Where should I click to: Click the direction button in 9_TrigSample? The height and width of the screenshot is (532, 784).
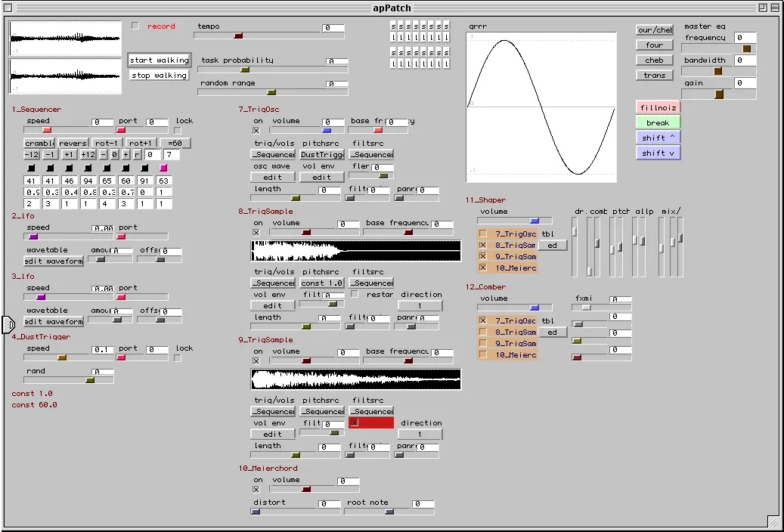420,434
